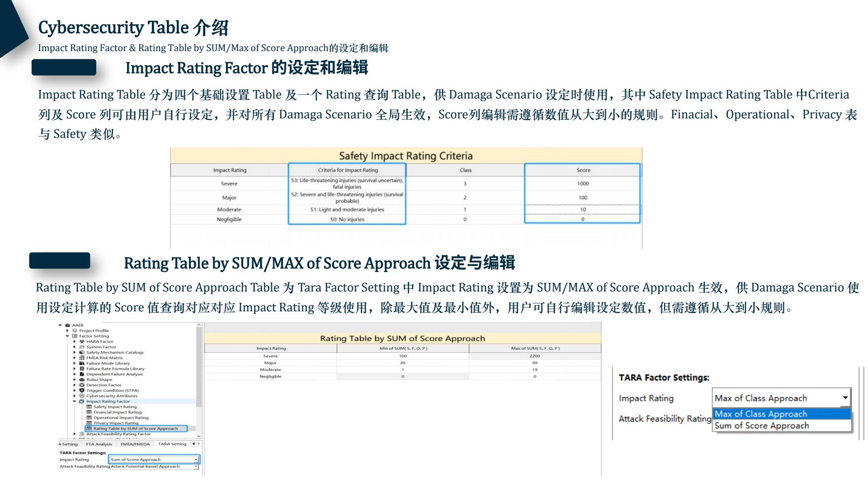868x488 pixels.
Task: Expand the Attack Feasibility Rating Factor node
Action: click(75, 434)
